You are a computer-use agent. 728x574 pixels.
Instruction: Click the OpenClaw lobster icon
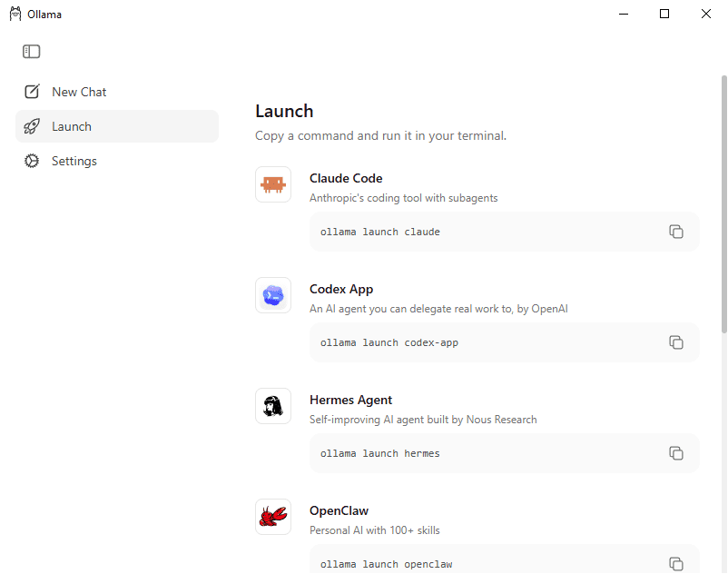[273, 517]
